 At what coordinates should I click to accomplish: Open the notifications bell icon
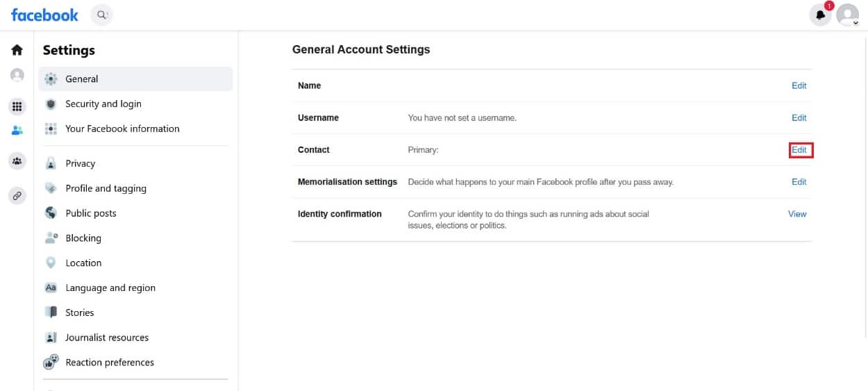coord(821,15)
